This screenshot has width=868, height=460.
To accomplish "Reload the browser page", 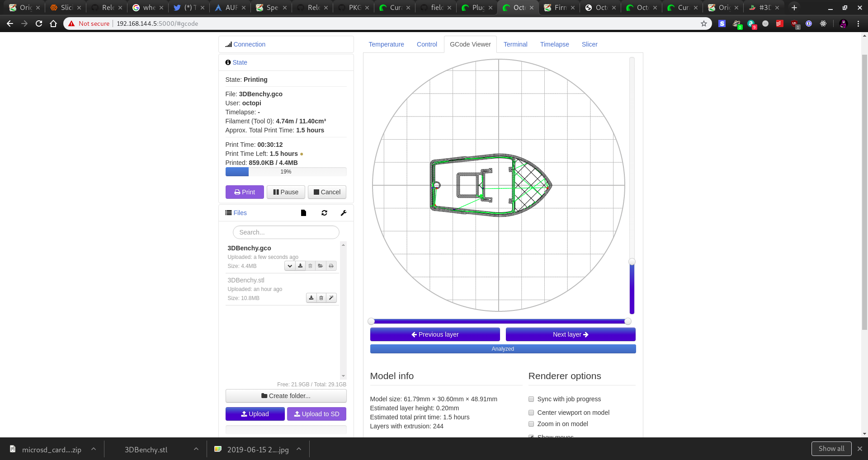I will coord(39,23).
